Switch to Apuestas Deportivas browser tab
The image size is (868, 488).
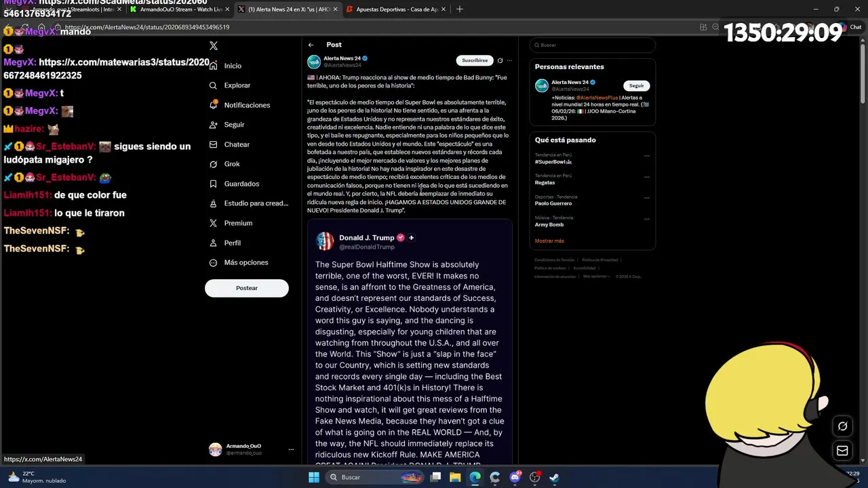396,9
